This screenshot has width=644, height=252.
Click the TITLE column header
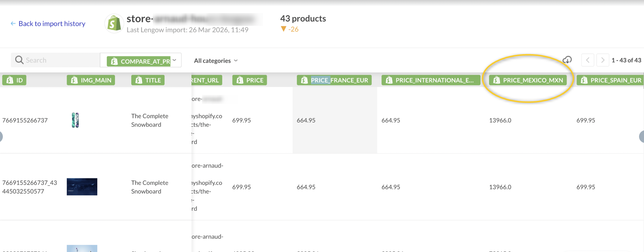pyautogui.click(x=148, y=80)
